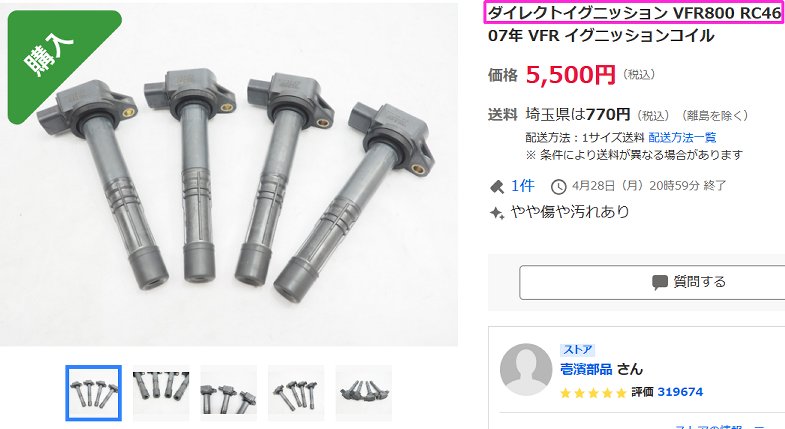Click the ストア badge label
Viewport: 785px width, 429px height.
coord(578,349)
